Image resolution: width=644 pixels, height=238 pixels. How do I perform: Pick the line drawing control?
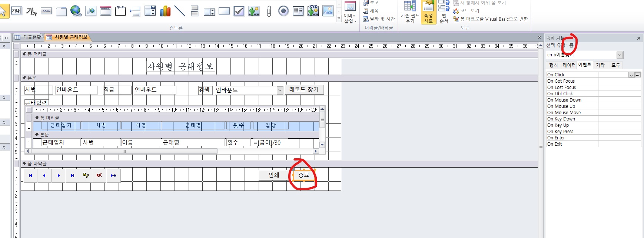tap(180, 11)
